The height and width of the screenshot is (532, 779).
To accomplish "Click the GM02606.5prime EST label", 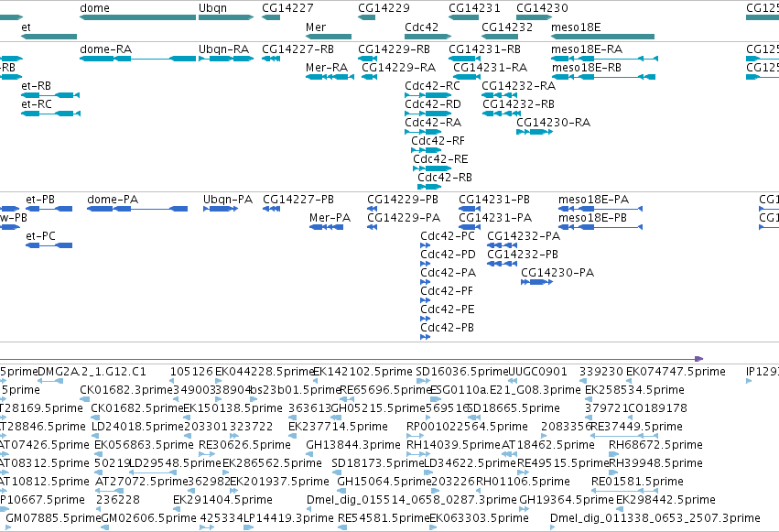I will coord(148,518).
